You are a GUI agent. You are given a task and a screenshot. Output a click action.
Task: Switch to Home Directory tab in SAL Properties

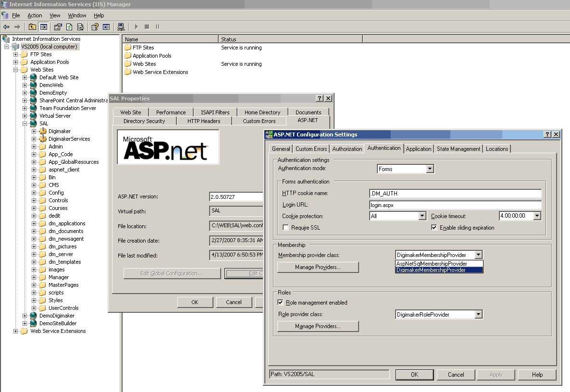pos(262,112)
